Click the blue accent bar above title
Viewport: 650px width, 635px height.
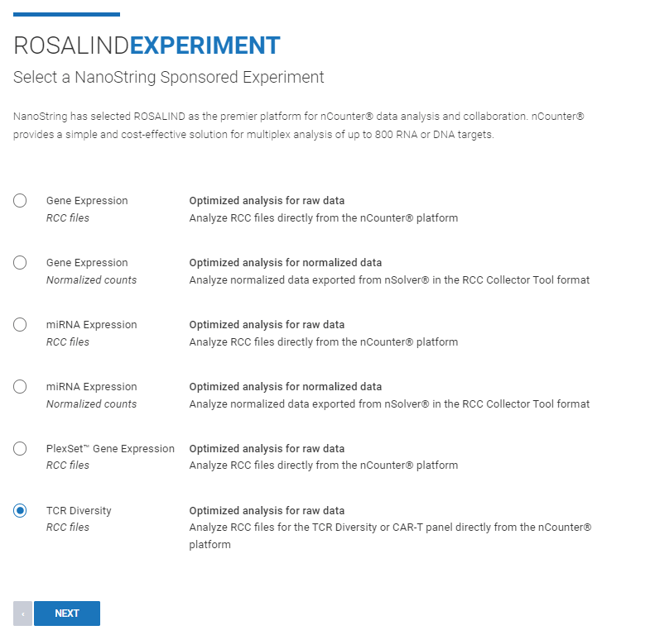click(x=66, y=15)
